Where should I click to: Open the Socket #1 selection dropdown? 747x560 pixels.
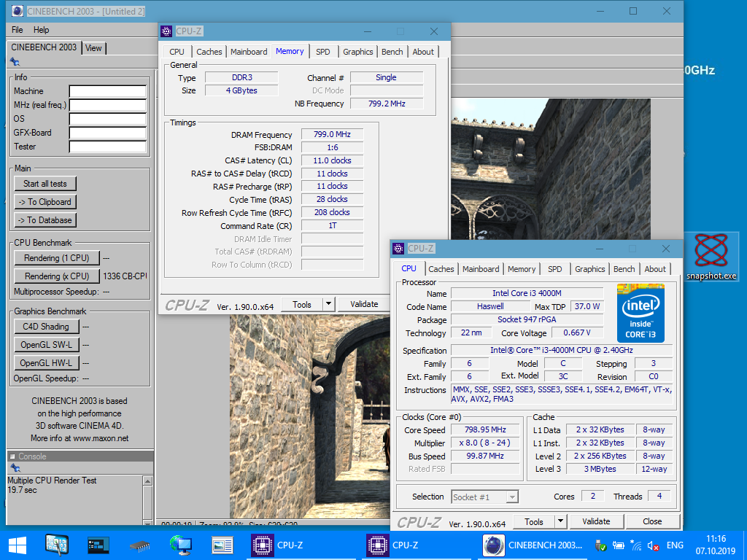[x=484, y=497]
